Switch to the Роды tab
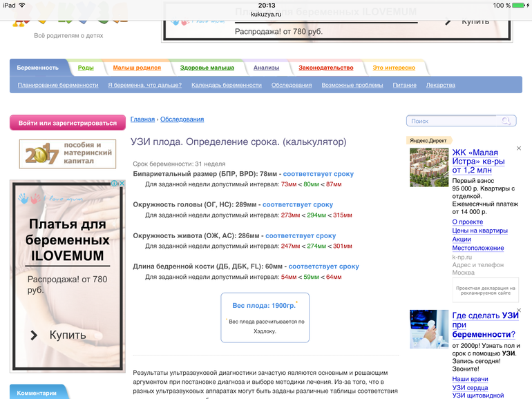 pos(86,68)
